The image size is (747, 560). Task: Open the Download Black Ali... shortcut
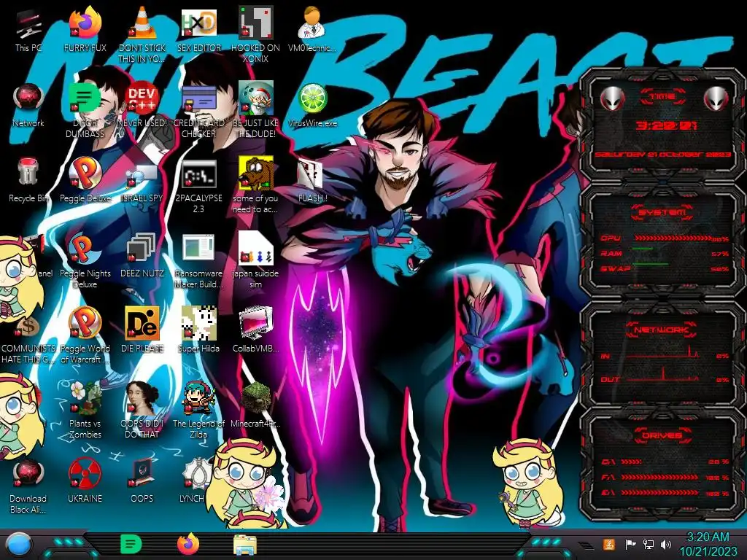[x=28, y=486]
